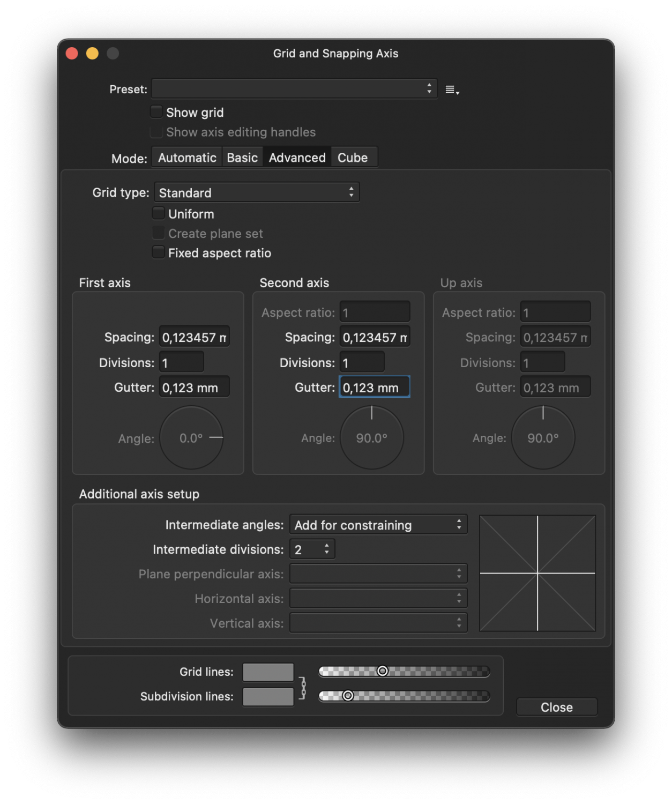
Task: Enable Fixed aspect ratio checkbox
Action: pyautogui.click(x=159, y=252)
